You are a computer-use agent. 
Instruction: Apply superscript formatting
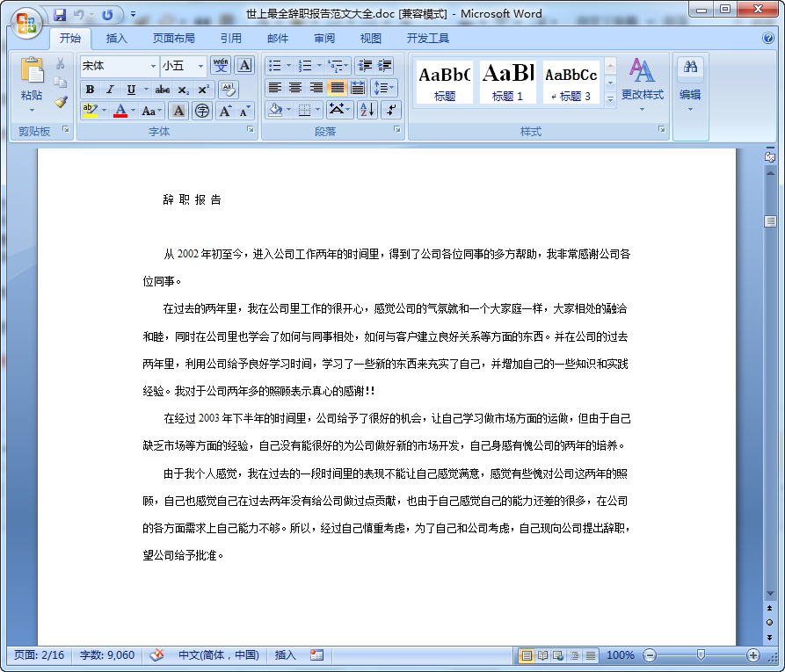pos(203,90)
